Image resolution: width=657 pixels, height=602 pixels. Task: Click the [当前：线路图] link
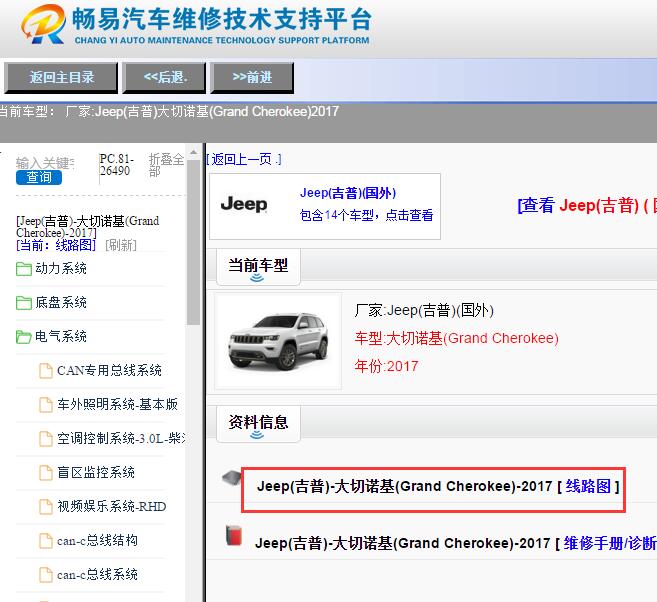[x=56, y=245]
